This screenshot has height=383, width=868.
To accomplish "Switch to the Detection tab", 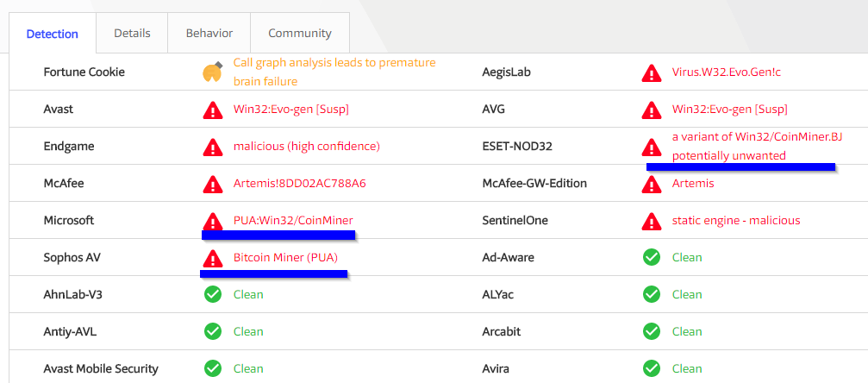I will tap(53, 34).
